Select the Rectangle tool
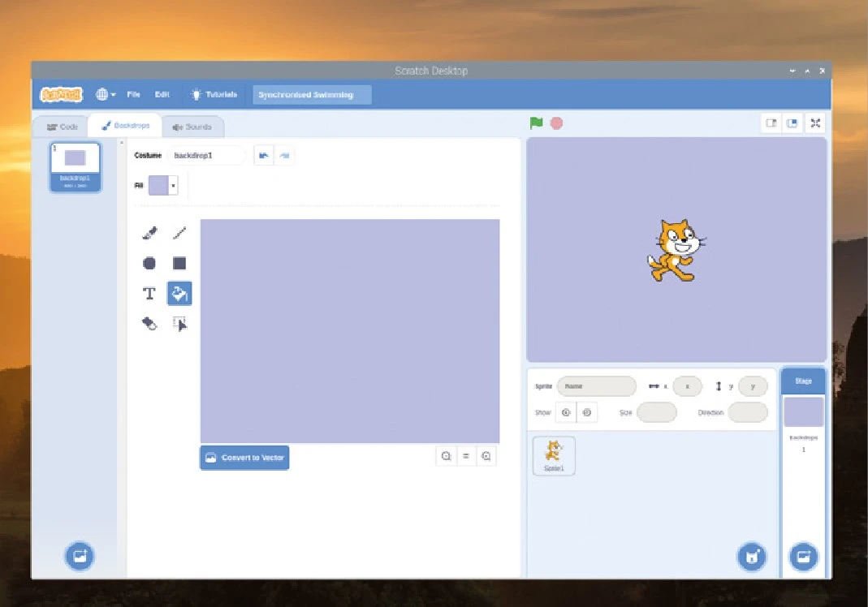The width and height of the screenshot is (868, 607). point(179,263)
